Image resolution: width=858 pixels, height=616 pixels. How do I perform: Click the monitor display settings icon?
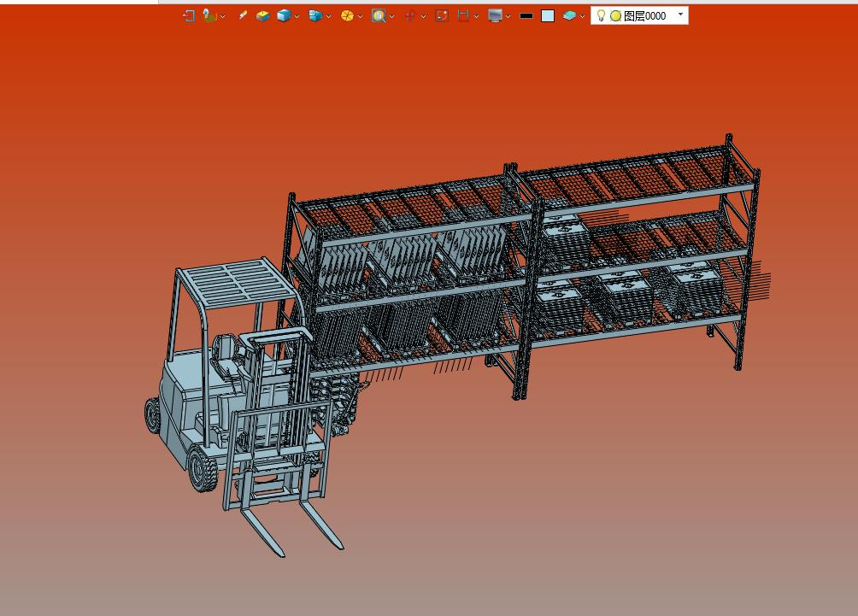point(495,16)
